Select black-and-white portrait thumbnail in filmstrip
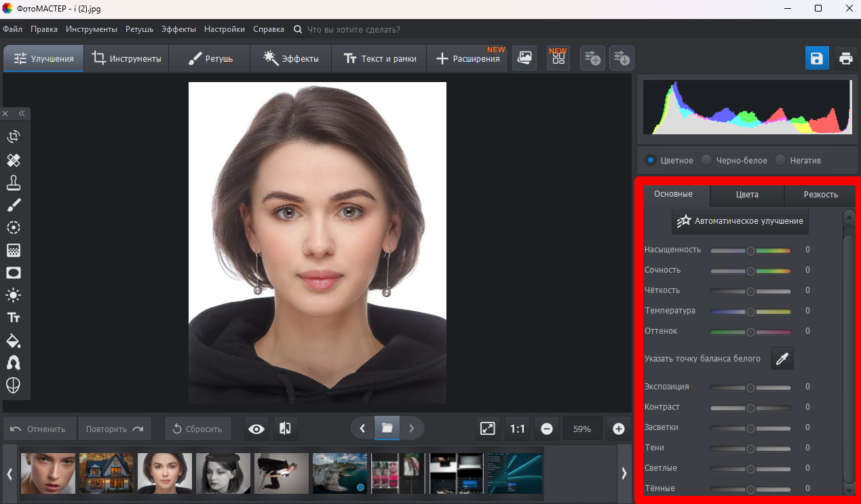Screen dimensions: 861x504 point(223,473)
